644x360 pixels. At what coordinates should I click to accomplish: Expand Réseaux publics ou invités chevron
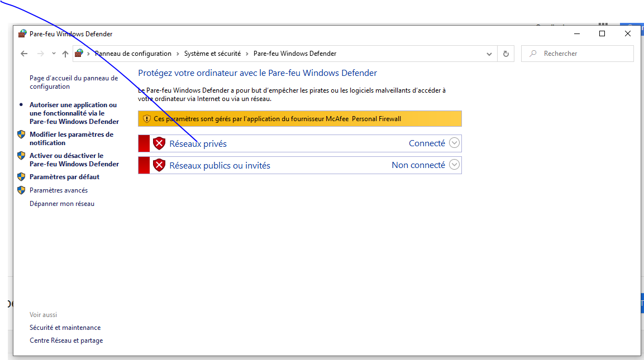tap(454, 165)
